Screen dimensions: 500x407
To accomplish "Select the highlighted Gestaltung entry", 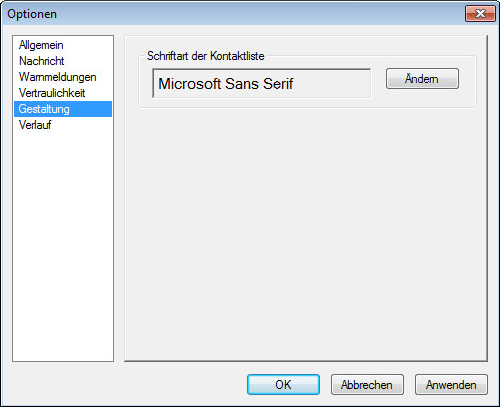I will pyautogui.click(x=63, y=109).
